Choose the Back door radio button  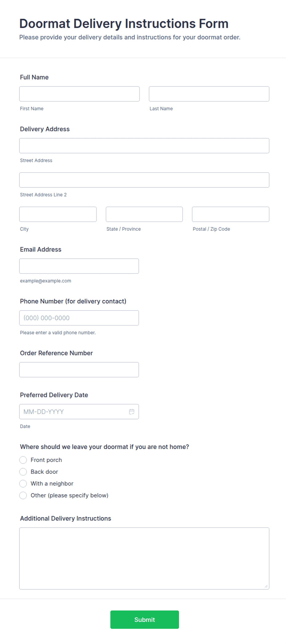(x=23, y=472)
